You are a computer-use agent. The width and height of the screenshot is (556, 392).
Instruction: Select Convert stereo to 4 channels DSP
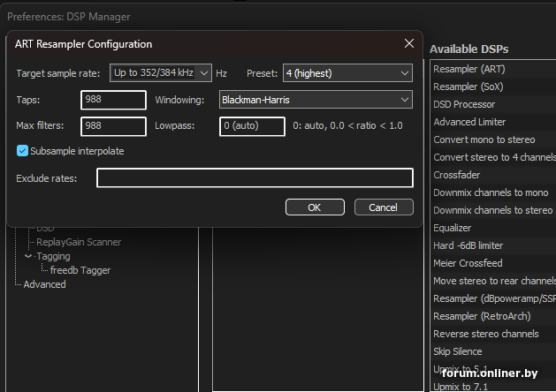[x=494, y=157]
